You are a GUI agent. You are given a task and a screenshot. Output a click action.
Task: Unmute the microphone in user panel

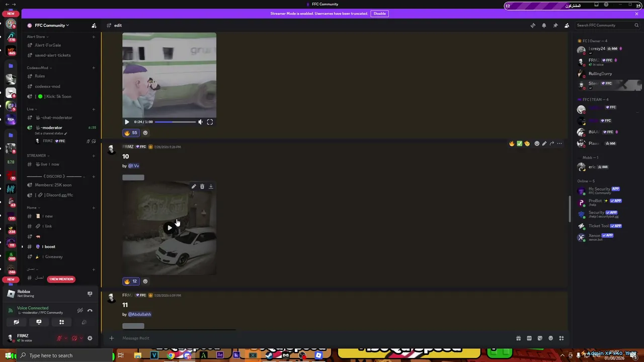pos(59,338)
